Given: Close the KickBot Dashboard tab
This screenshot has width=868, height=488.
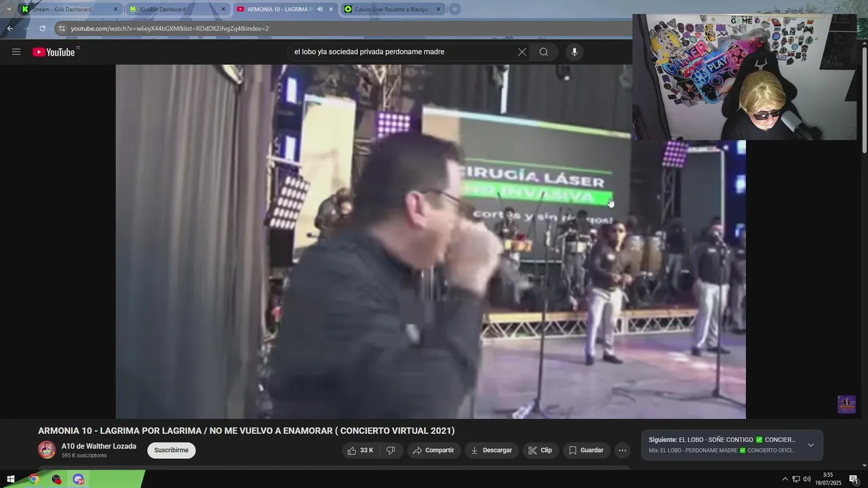Looking at the screenshot, I should click(223, 9).
